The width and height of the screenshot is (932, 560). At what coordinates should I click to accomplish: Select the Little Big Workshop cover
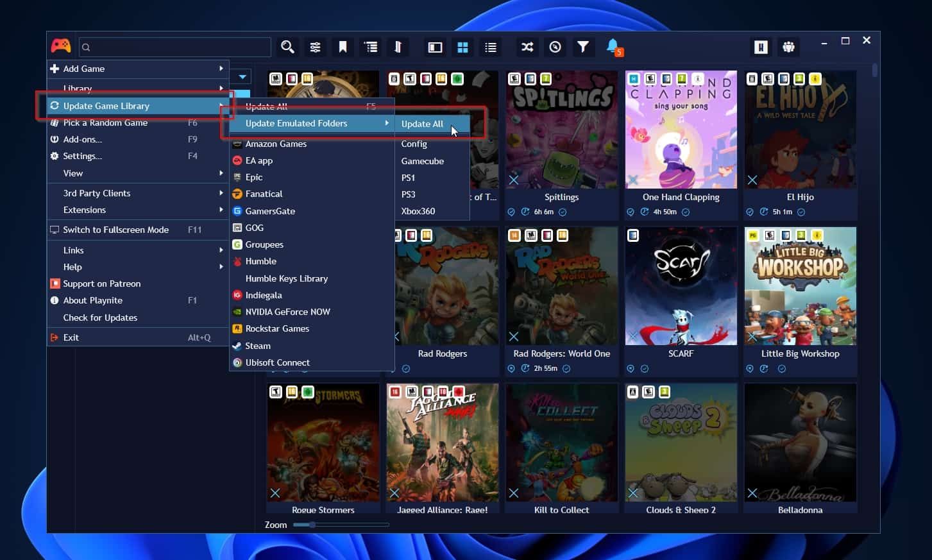coord(801,286)
